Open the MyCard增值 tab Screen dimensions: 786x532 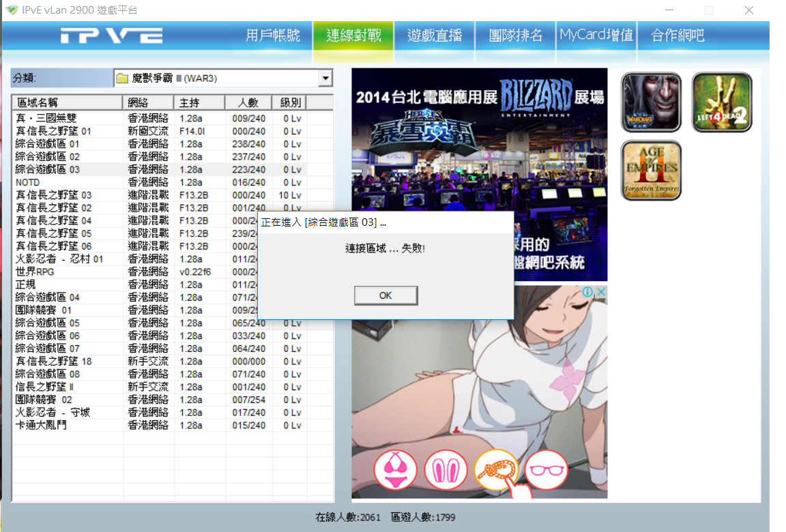pyautogui.click(x=596, y=35)
